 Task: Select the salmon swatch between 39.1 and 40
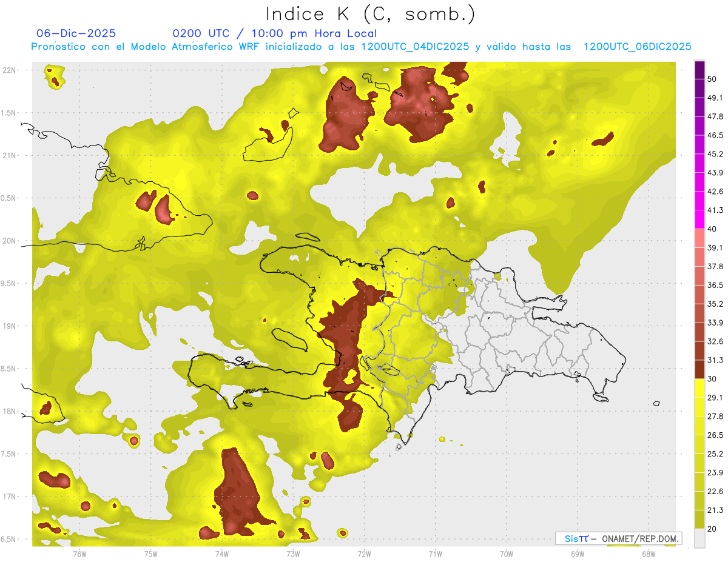[699, 238]
